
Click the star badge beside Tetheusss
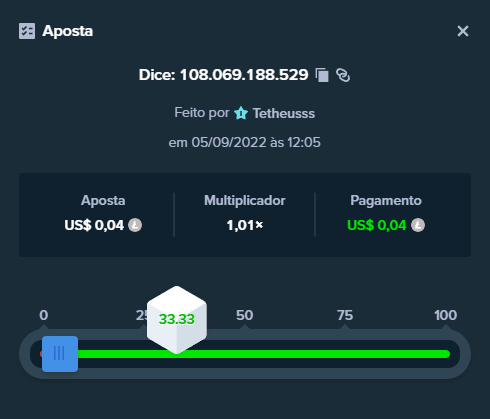241,113
